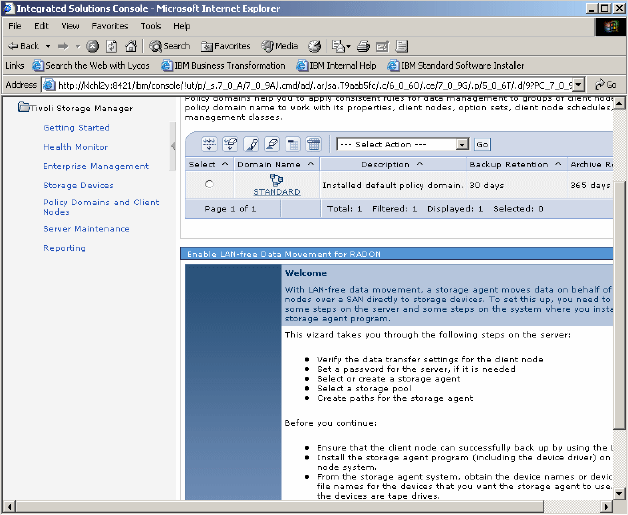Open the Favorites menu
The image size is (628, 515).
click(x=110, y=26)
